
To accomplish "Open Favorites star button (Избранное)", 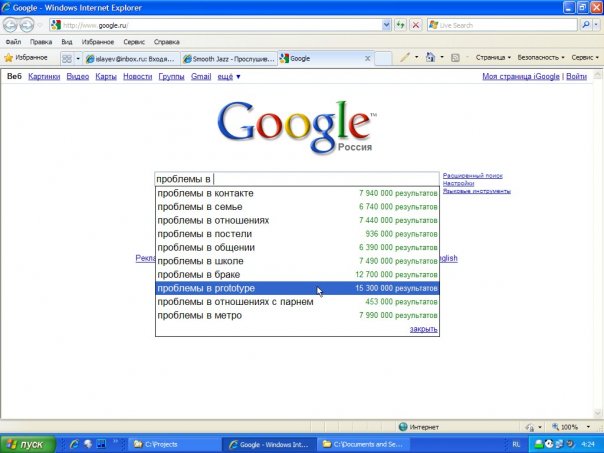I will click(x=27, y=58).
